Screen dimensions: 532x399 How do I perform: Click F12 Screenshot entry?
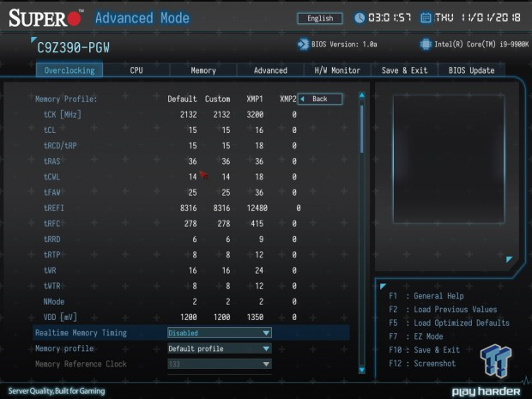pyautogui.click(x=422, y=363)
